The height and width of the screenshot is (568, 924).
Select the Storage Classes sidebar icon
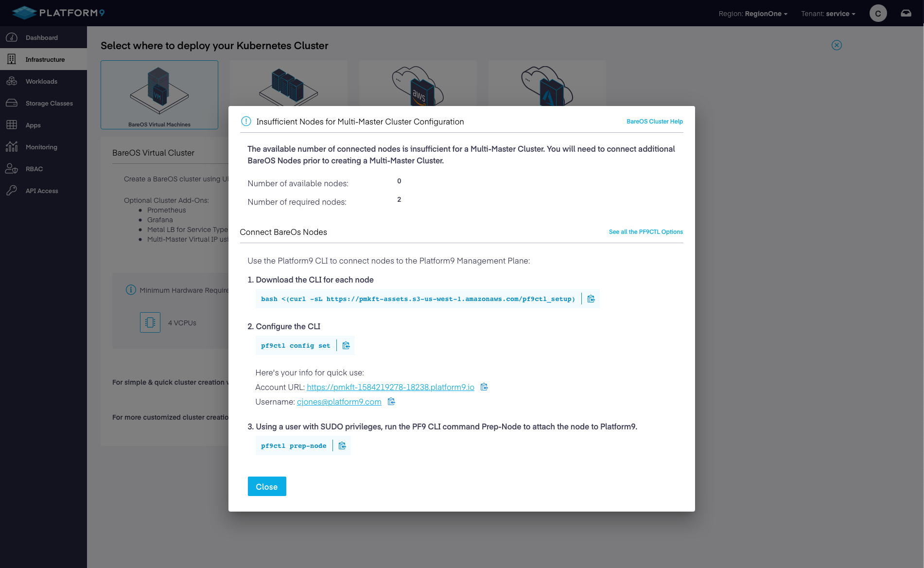(12, 103)
